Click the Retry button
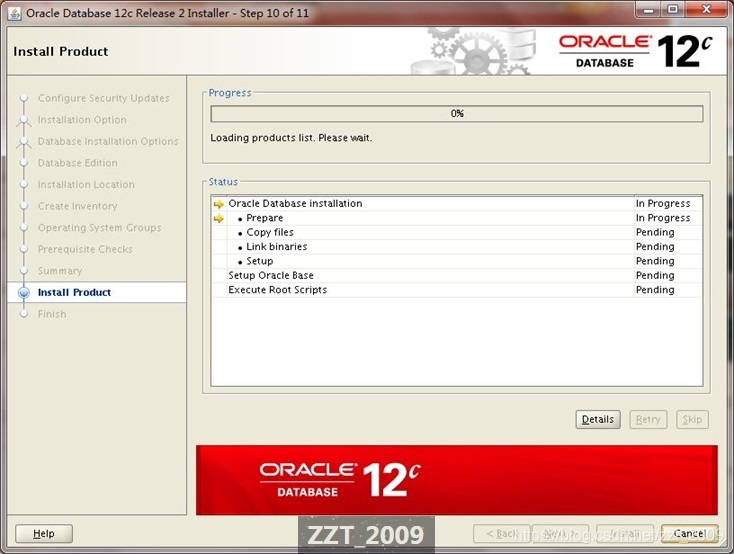Image resolution: width=734 pixels, height=554 pixels. [648, 419]
